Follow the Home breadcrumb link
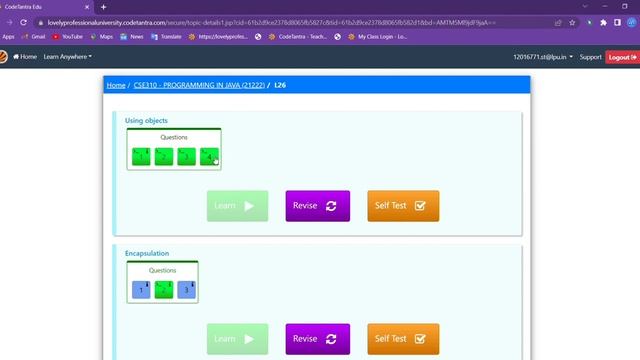 pos(116,85)
